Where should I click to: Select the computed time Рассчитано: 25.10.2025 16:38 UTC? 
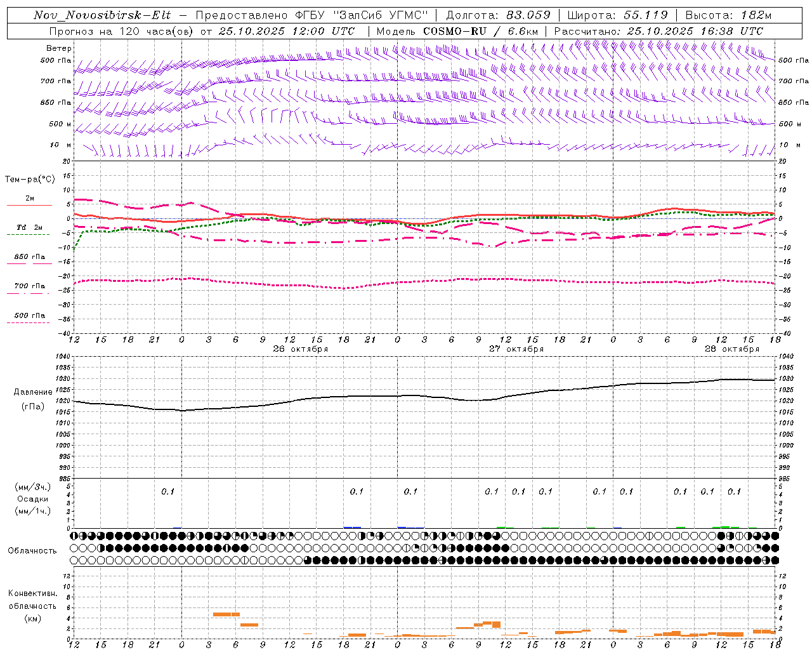coord(658,31)
